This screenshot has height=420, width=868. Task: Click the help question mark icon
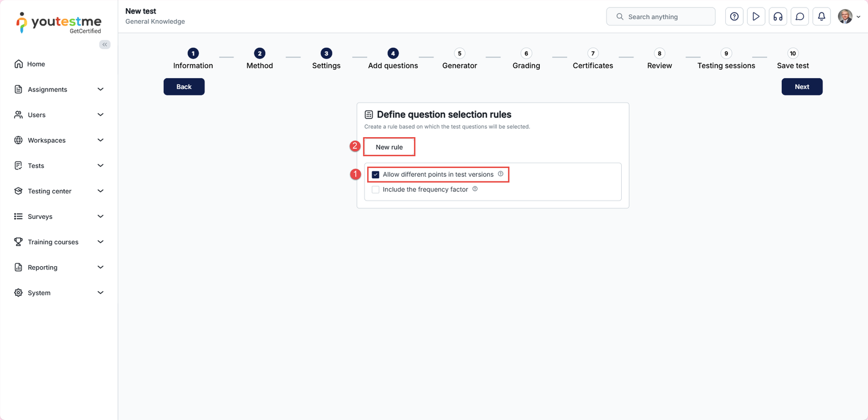point(734,17)
